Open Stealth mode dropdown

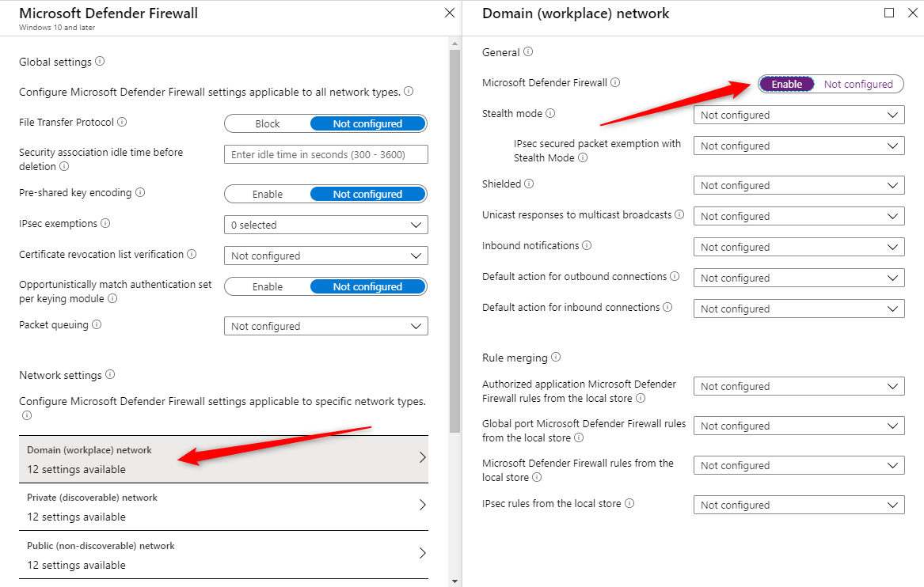tap(799, 115)
